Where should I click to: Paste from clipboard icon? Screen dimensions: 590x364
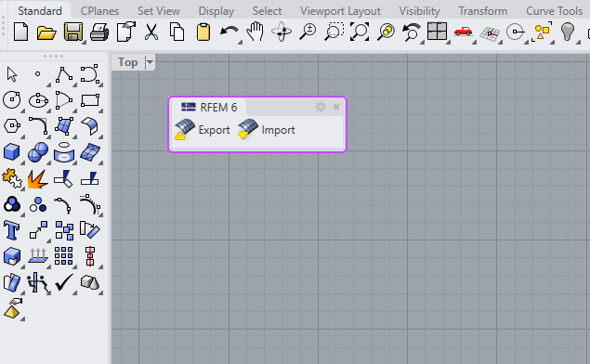[203, 32]
